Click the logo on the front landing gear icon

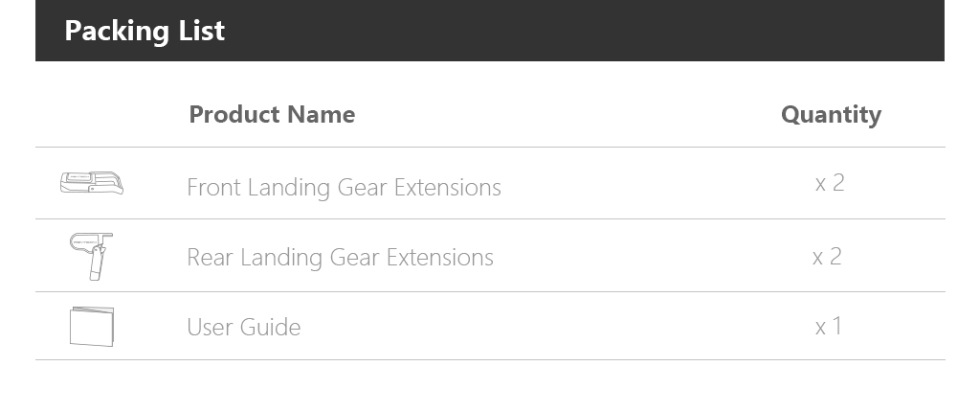click(x=79, y=177)
